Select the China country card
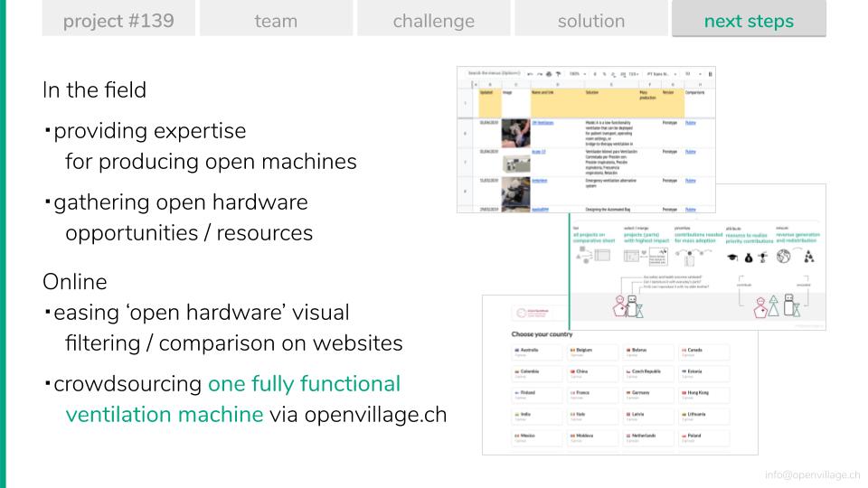 [592, 373]
